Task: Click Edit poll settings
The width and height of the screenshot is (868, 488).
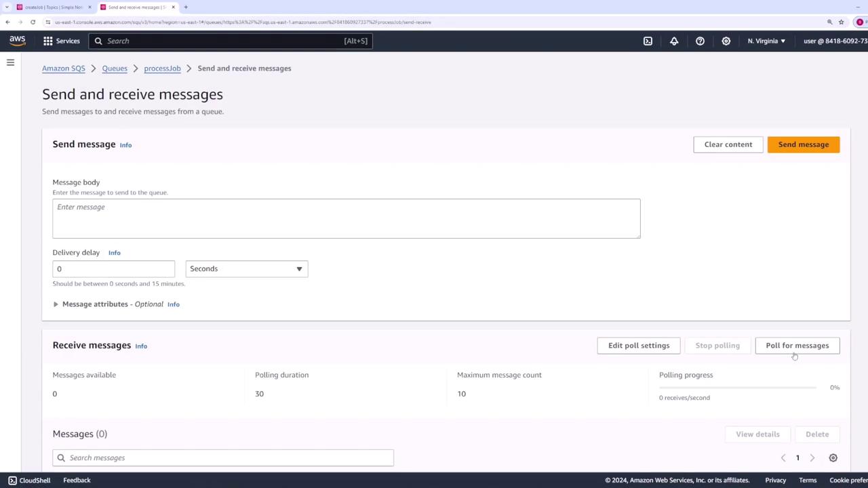Action: pos(638,346)
